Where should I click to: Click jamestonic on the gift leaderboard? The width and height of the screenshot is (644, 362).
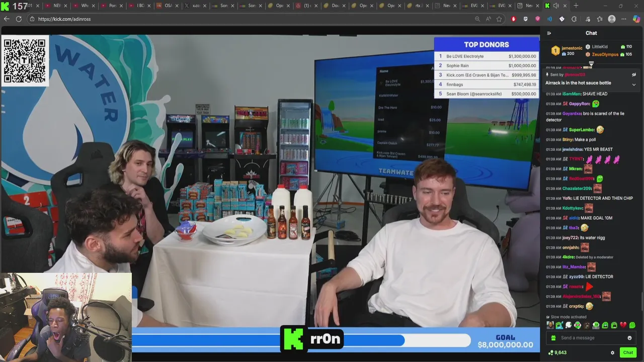click(x=572, y=48)
